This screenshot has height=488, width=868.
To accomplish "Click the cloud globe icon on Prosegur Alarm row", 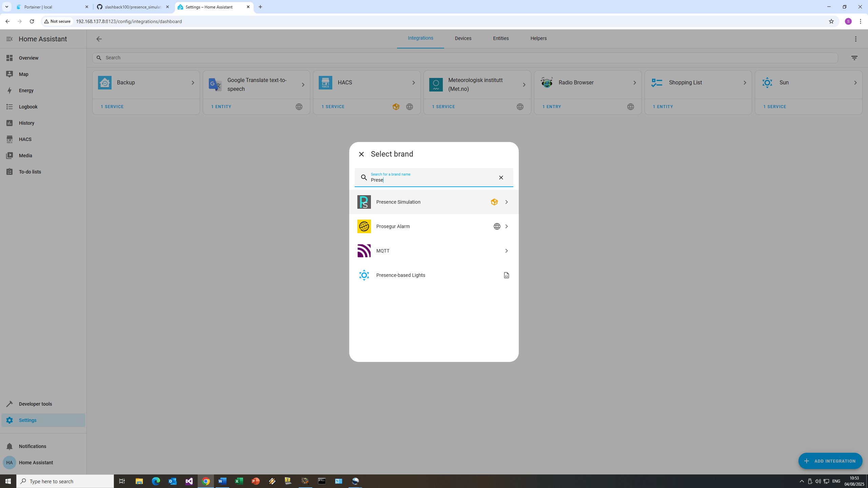I will coord(497,226).
